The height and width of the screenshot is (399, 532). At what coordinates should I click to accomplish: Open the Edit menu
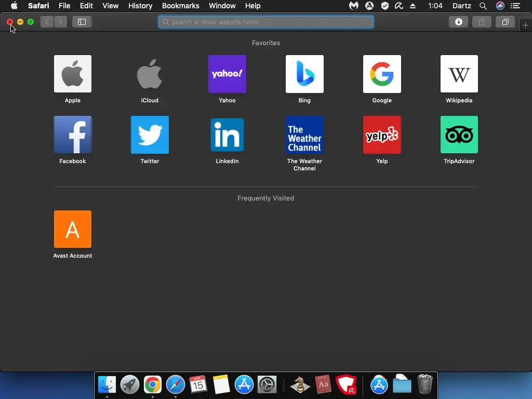point(86,6)
